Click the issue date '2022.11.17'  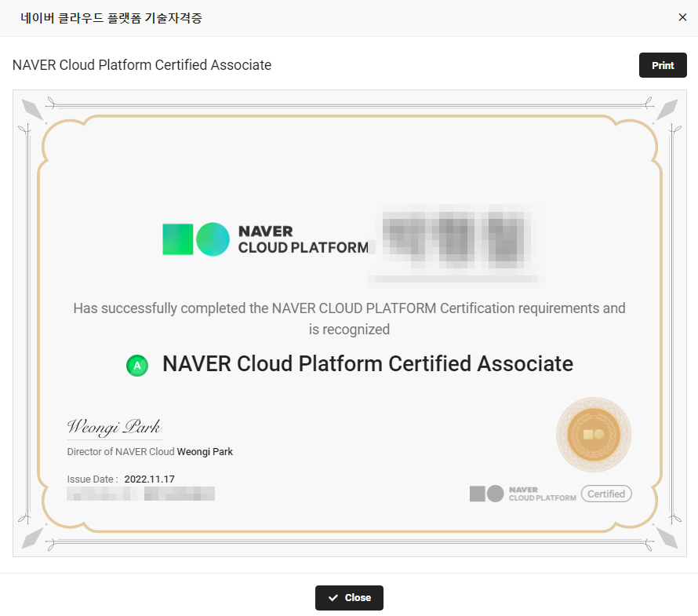pyautogui.click(x=149, y=479)
